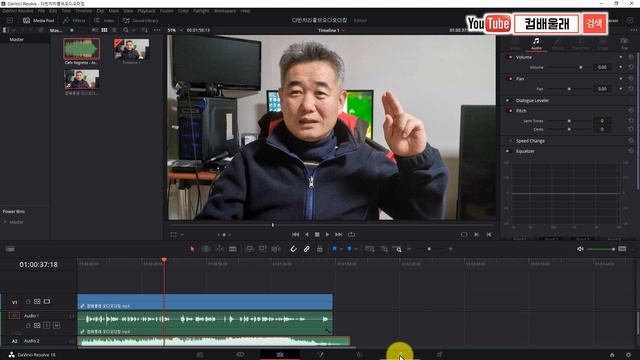Open the Clip menu
The width and height of the screenshot is (640, 360).
click(x=100, y=11)
